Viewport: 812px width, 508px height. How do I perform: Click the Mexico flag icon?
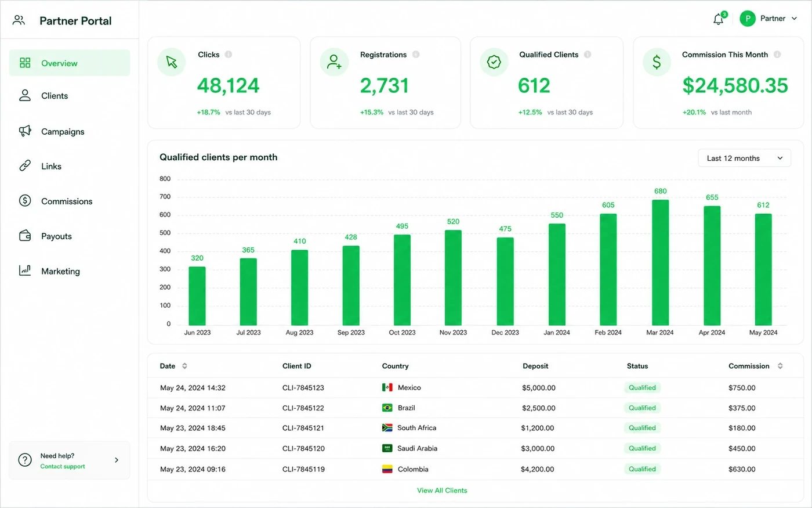pos(387,387)
